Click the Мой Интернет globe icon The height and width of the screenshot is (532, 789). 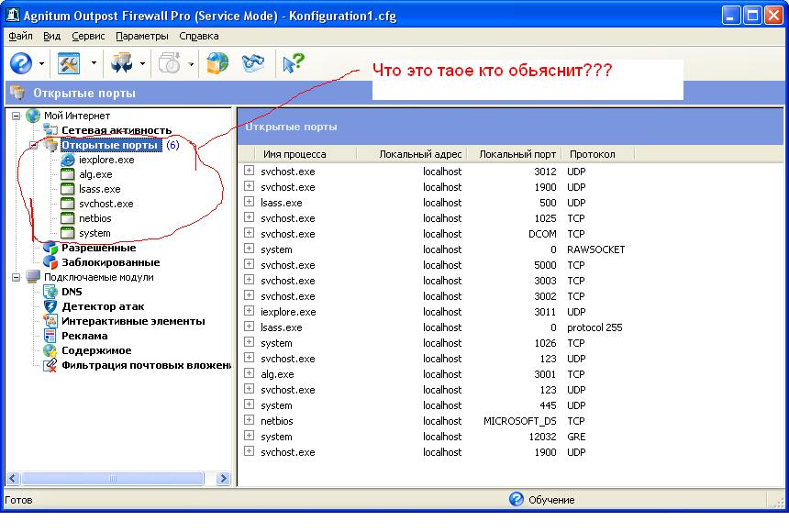[x=33, y=116]
